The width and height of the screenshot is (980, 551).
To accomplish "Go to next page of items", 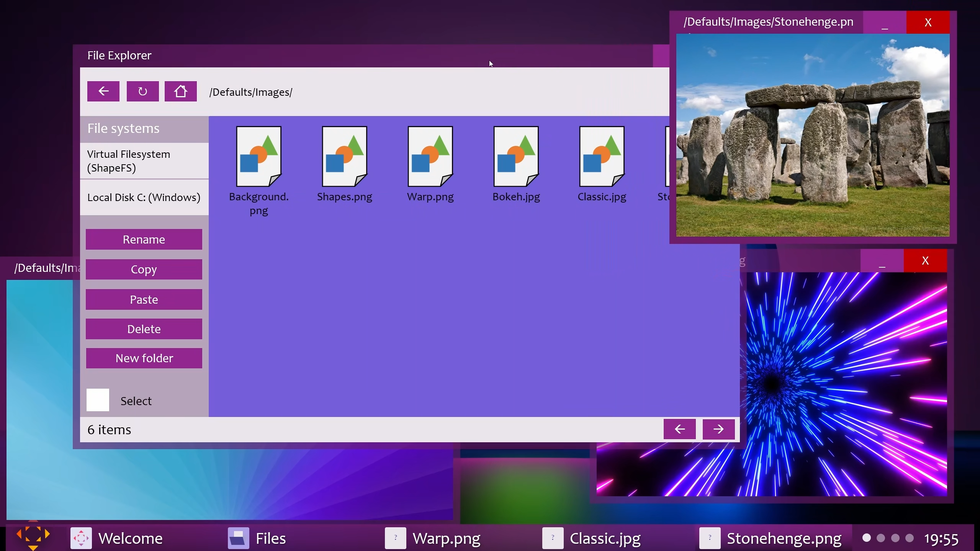I will click(718, 429).
